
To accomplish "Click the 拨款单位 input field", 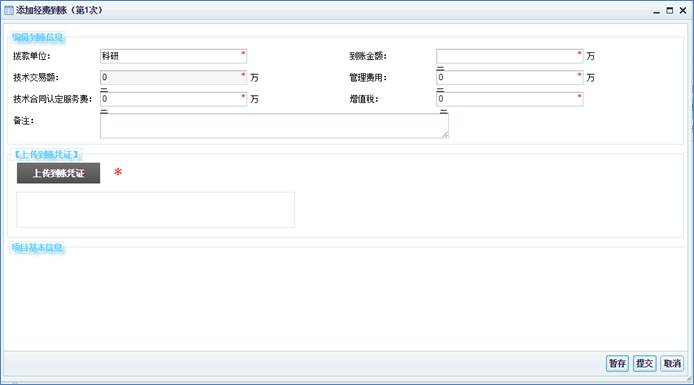I will point(174,56).
